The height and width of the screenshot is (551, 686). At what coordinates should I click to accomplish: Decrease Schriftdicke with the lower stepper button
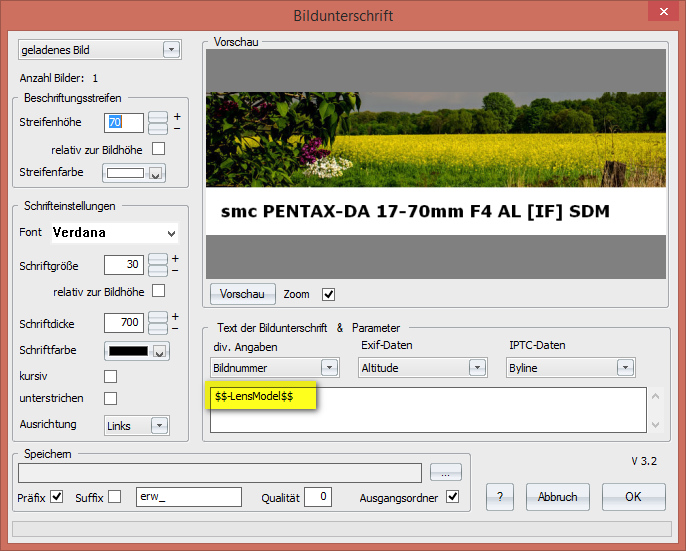(x=158, y=329)
